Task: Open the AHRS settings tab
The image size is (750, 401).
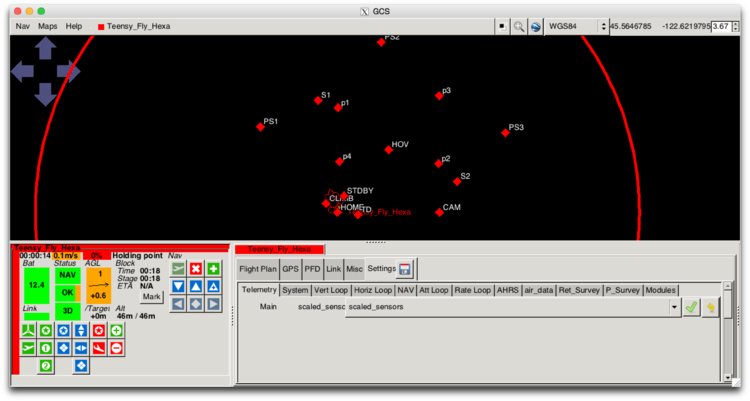Action: 507,290
